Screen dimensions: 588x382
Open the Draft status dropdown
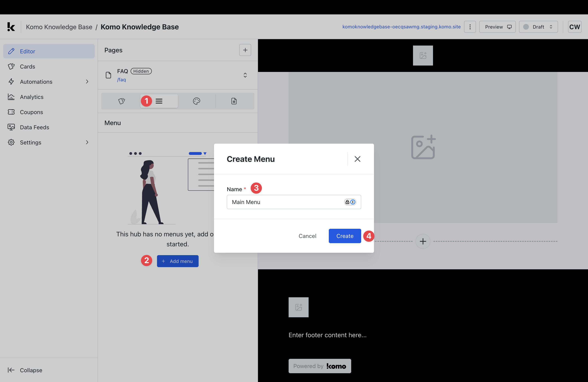point(538,27)
